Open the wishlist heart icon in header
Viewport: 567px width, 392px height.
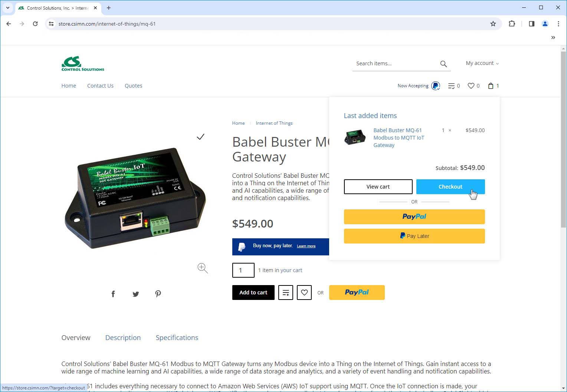tap(471, 86)
